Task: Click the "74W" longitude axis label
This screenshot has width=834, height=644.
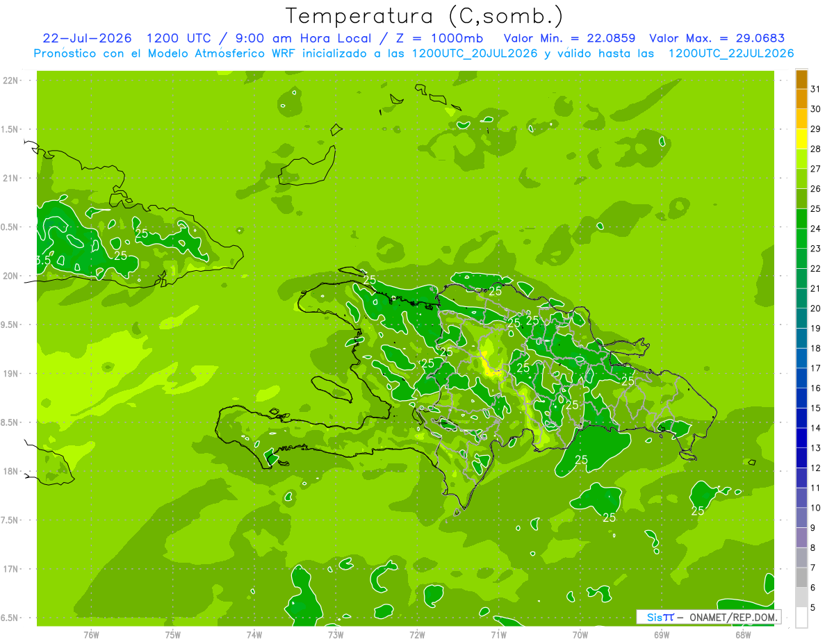Action: (254, 634)
